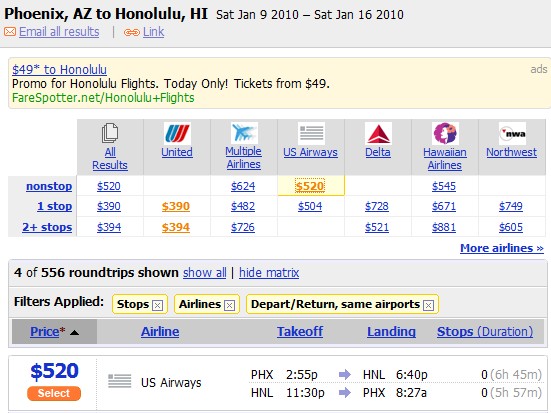The image size is (551, 413).
Task: Remove the Stops filter
Action: pyautogui.click(x=157, y=305)
